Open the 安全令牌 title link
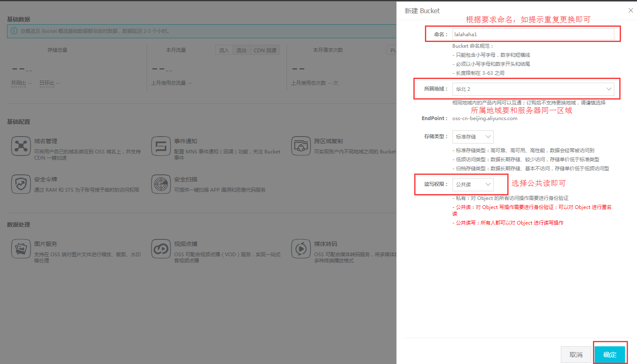Viewport: 637px width, 364px height. pos(46,179)
